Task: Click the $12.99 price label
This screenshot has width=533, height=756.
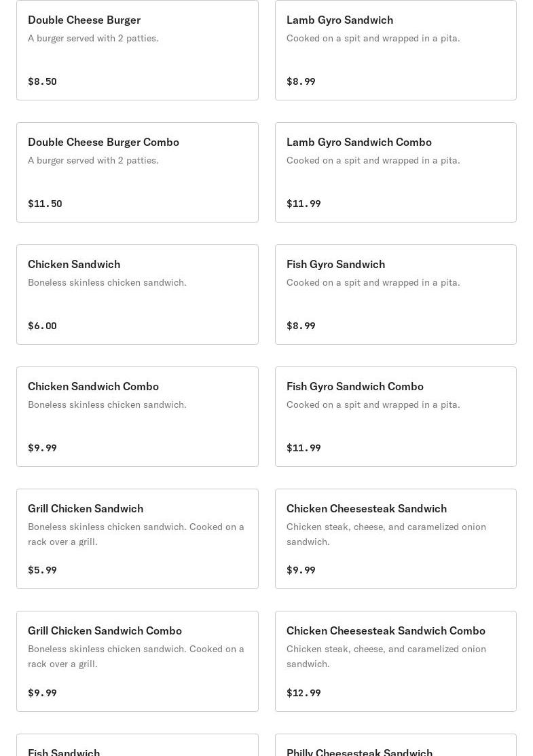Action: 304,693
